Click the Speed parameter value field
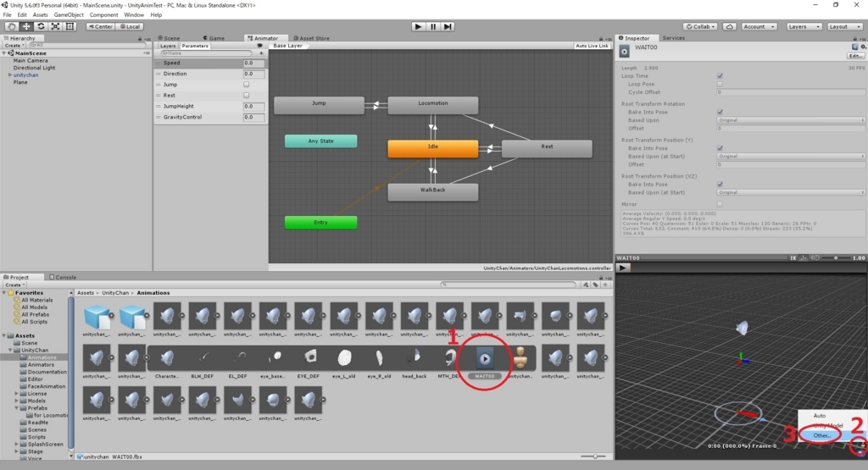Image resolution: width=868 pixels, height=470 pixels. point(253,63)
